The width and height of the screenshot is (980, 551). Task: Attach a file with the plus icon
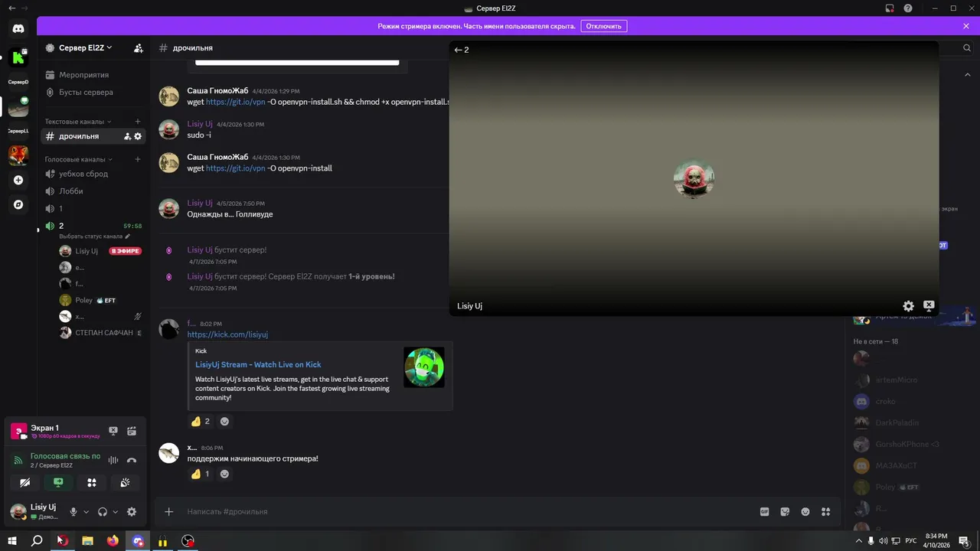coord(169,512)
